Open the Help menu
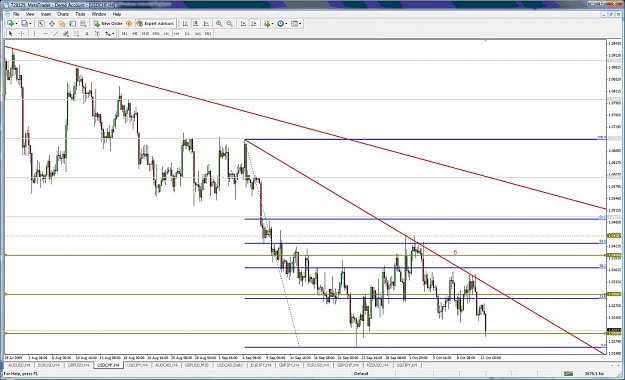 [x=117, y=14]
